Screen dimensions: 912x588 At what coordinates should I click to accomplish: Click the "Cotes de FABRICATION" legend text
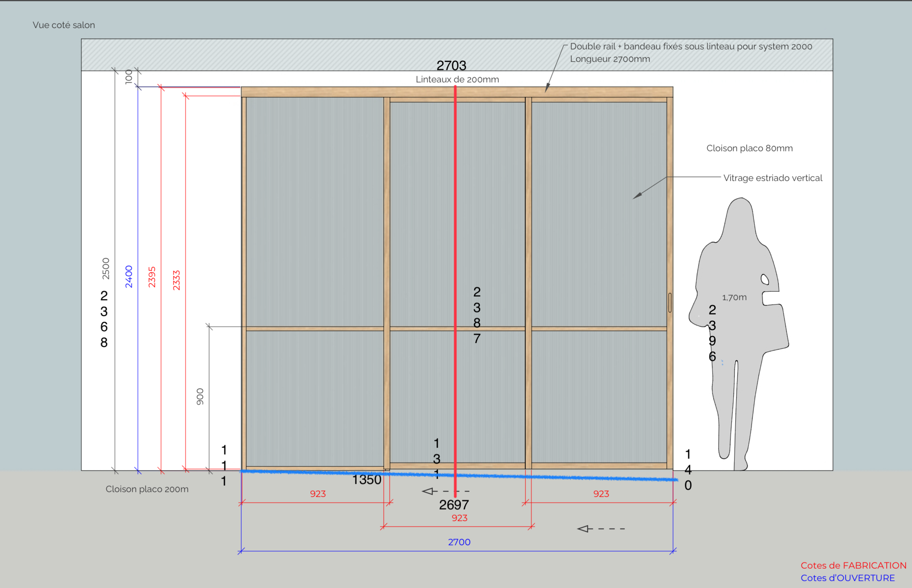(853, 565)
